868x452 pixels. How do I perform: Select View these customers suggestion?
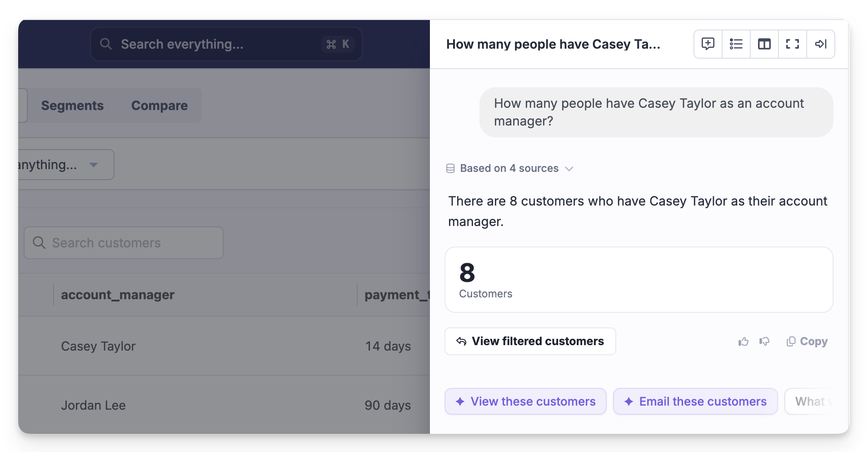click(525, 402)
